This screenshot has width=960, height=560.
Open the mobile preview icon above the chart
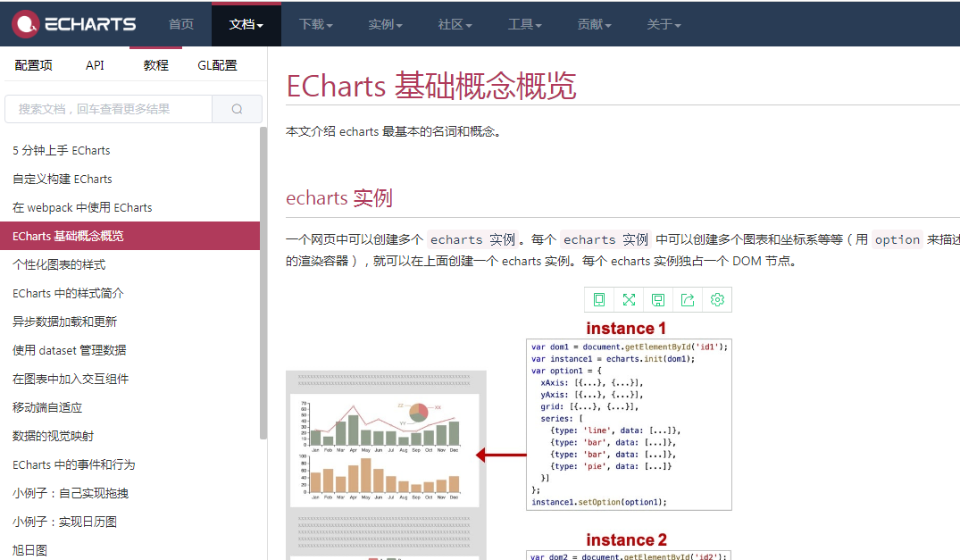click(x=599, y=299)
